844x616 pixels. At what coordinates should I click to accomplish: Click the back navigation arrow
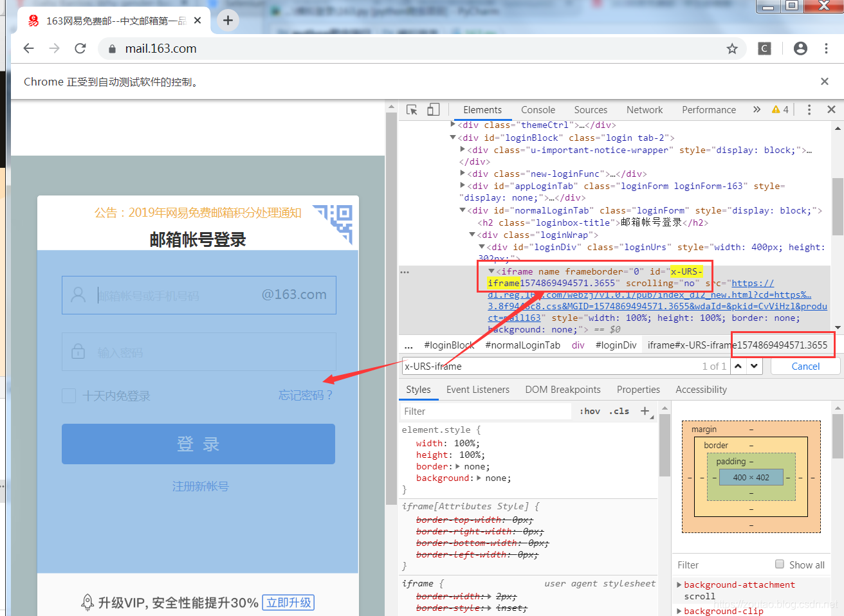pos(28,48)
